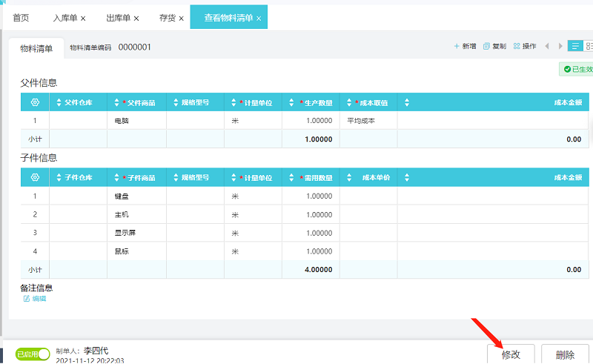Screen dimensions: 593x364
Task: Click 键盘 row quantity 1.00000
Action: pyautogui.click(x=319, y=196)
